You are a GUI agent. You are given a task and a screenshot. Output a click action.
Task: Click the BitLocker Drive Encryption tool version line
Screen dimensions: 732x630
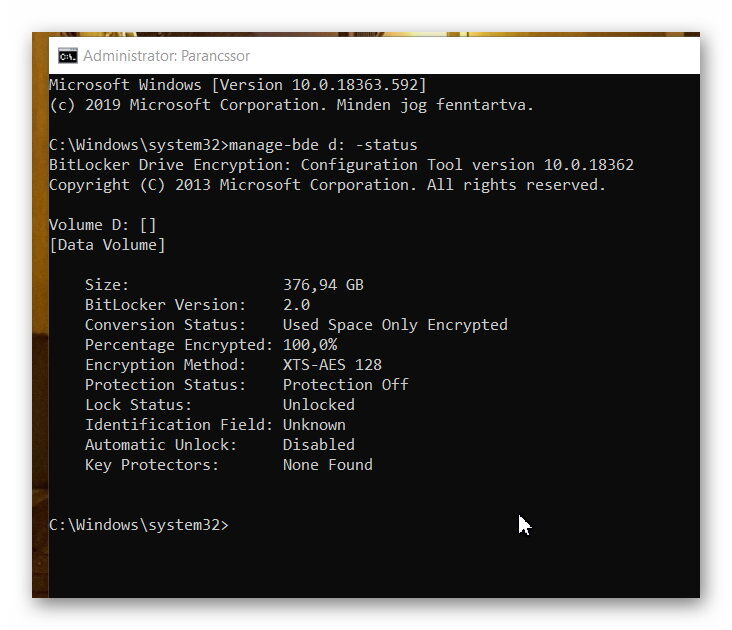click(341, 165)
